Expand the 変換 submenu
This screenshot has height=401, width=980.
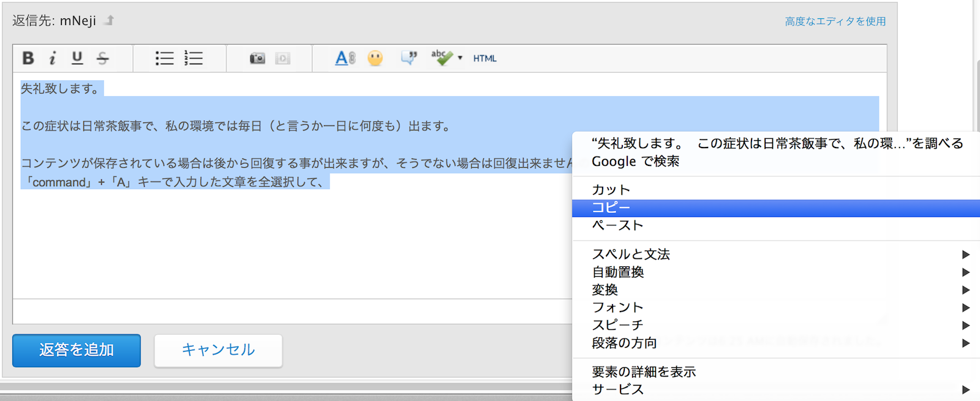pyautogui.click(x=775, y=290)
